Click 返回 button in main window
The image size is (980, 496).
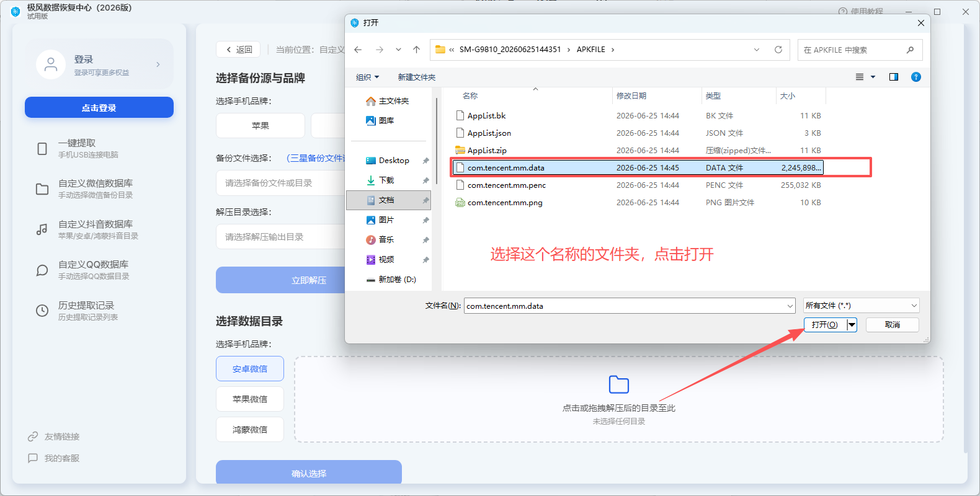click(x=238, y=50)
